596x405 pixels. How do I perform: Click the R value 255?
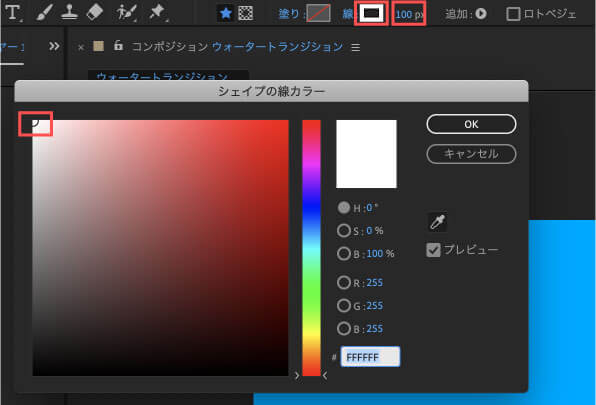[375, 283]
